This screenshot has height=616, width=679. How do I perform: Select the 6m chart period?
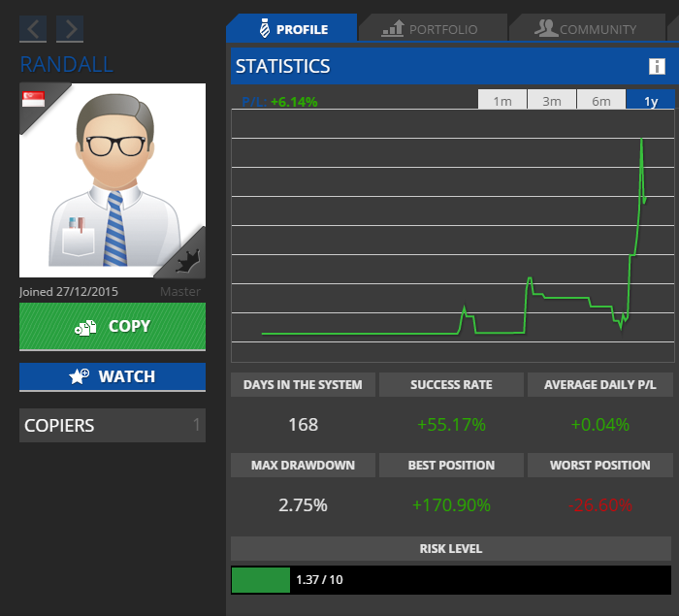[x=601, y=101]
